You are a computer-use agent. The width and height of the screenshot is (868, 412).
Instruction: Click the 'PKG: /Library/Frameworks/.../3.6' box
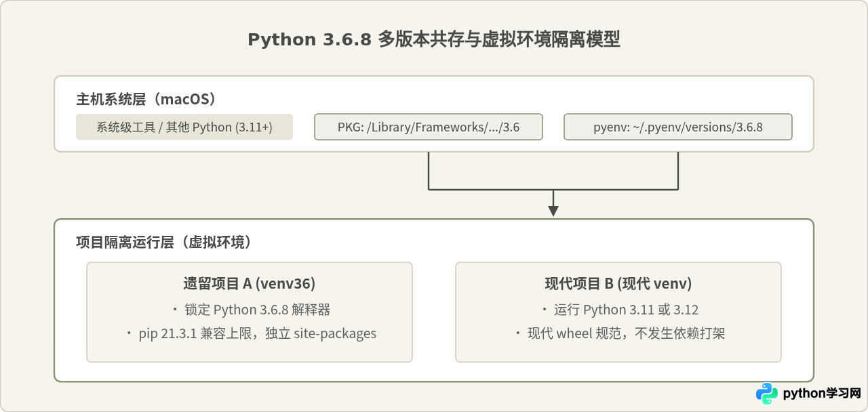429,127
